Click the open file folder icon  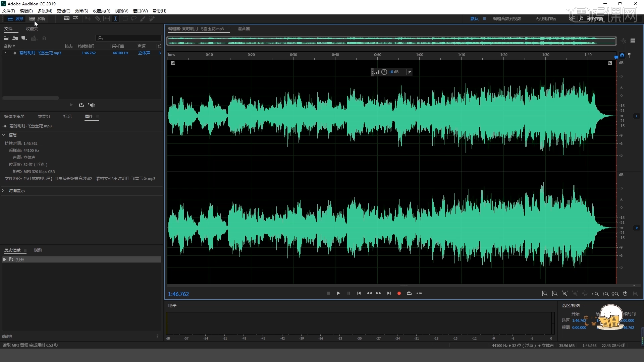(x=6, y=38)
